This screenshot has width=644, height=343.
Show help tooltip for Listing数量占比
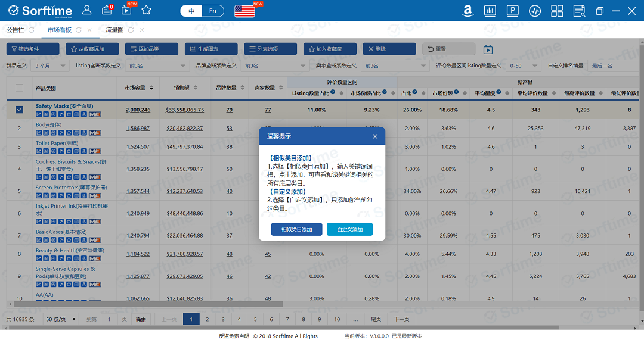click(333, 92)
